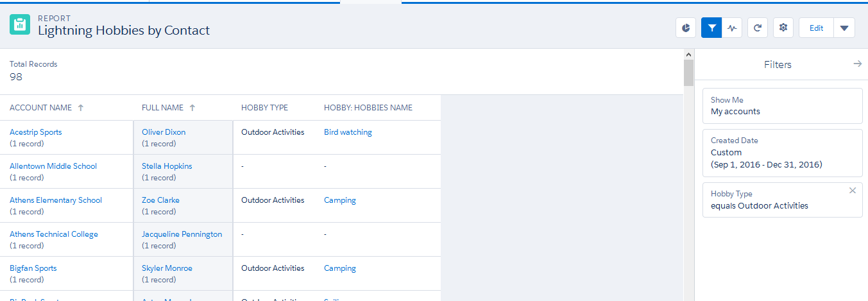The height and width of the screenshot is (301, 868).
Task: Open the Zoe Clarke contact link
Action: click(160, 200)
